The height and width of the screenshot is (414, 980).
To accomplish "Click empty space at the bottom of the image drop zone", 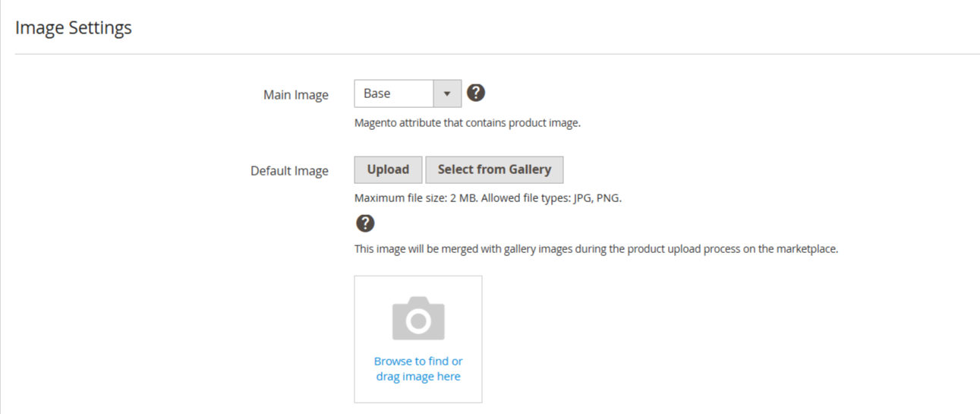I will point(418,393).
